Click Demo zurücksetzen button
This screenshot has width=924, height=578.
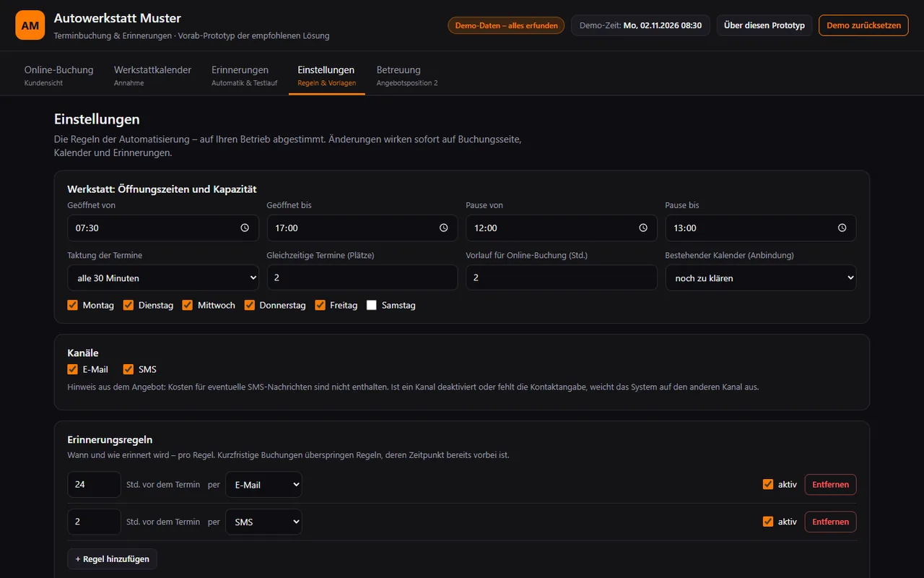click(863, 25)
